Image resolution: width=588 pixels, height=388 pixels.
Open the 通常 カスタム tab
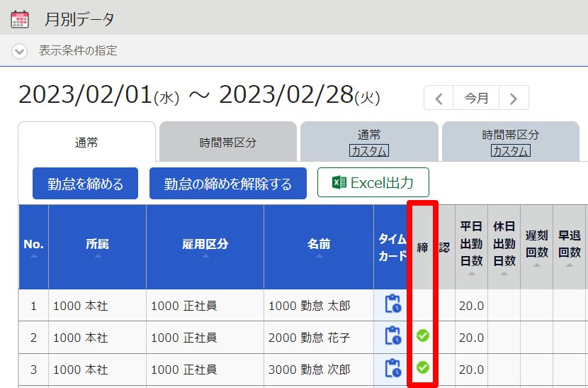[x=369, y=143]
